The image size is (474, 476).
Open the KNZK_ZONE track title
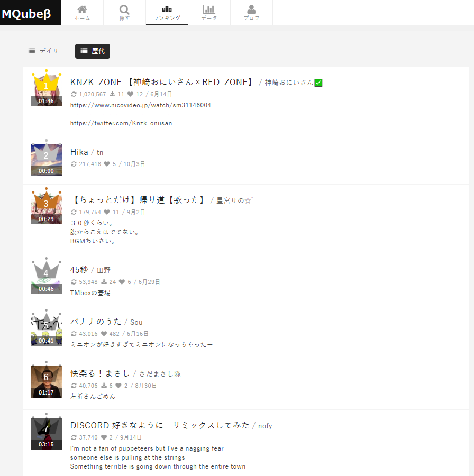coord(162,82)
